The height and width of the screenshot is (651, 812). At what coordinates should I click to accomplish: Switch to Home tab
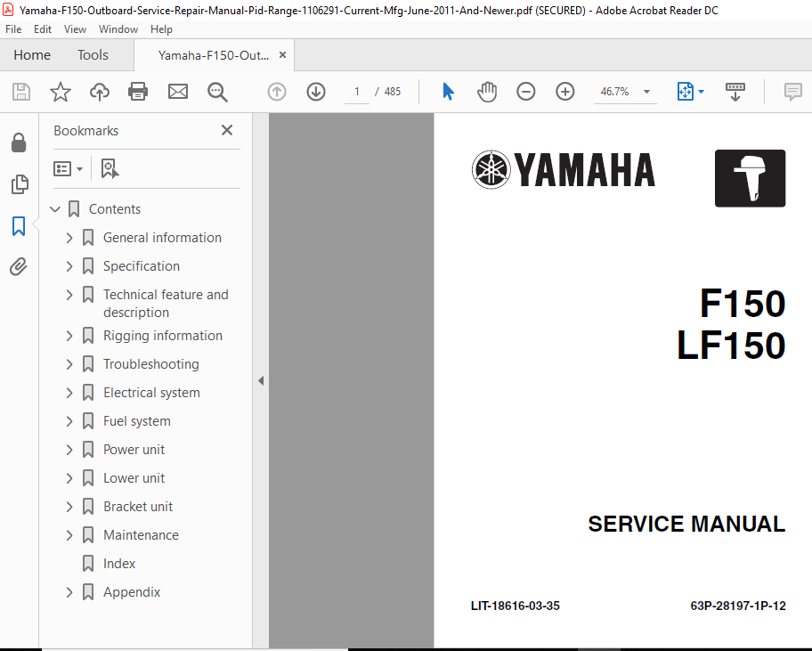click(x=32, y=55)
